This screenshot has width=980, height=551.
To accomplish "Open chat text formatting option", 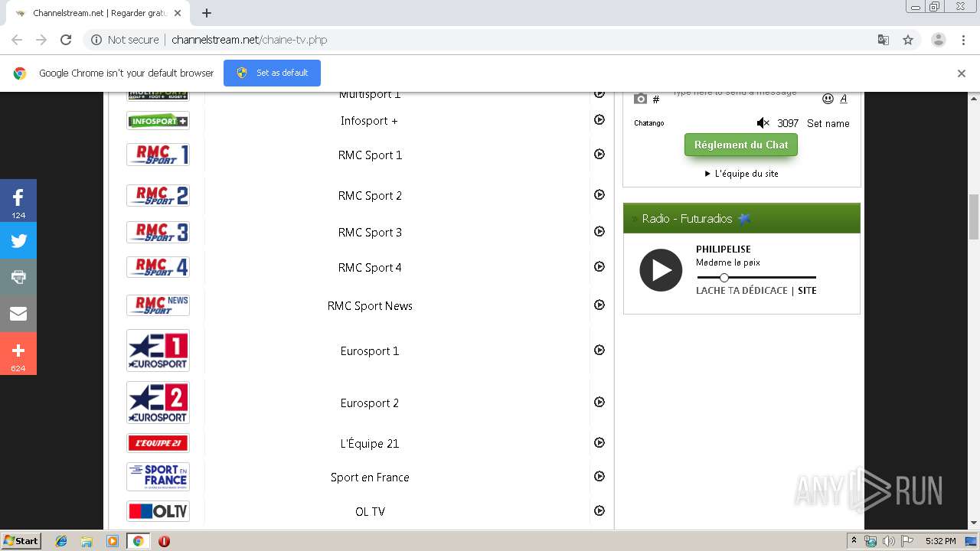I will (844, 99).
